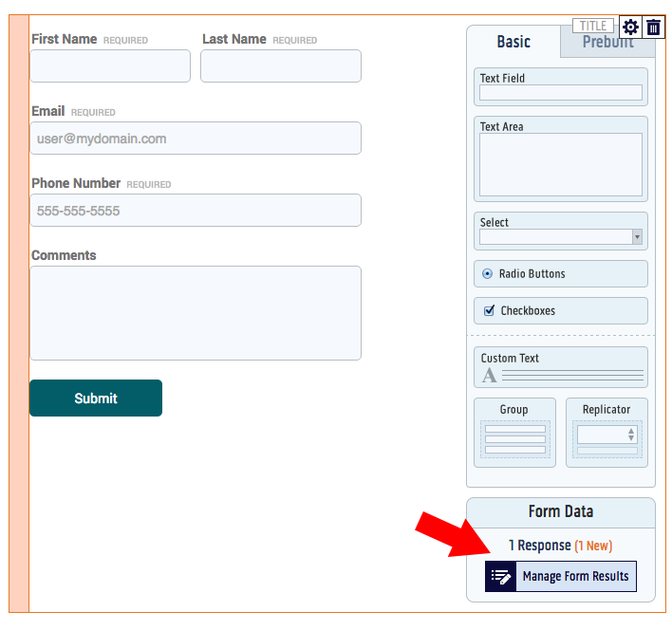Screen dimensions: 672x630
Task: Click the Replicator stepper arrows
Action: click(631, 435)
